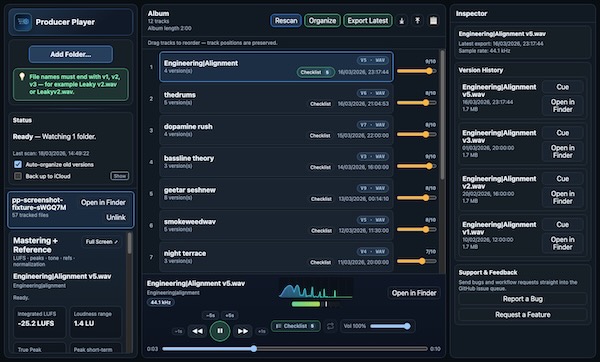Viewport: 600px width, 362px height.
Task: Open pp-screenshot-fixture folder in Finder
Action: pyautogui.click(x=103, y=202)
